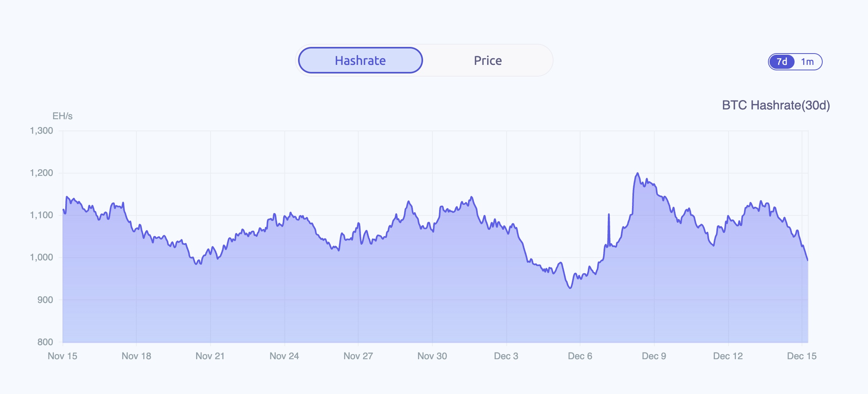Click the 1,000 value marker

[x=41, y=258]
